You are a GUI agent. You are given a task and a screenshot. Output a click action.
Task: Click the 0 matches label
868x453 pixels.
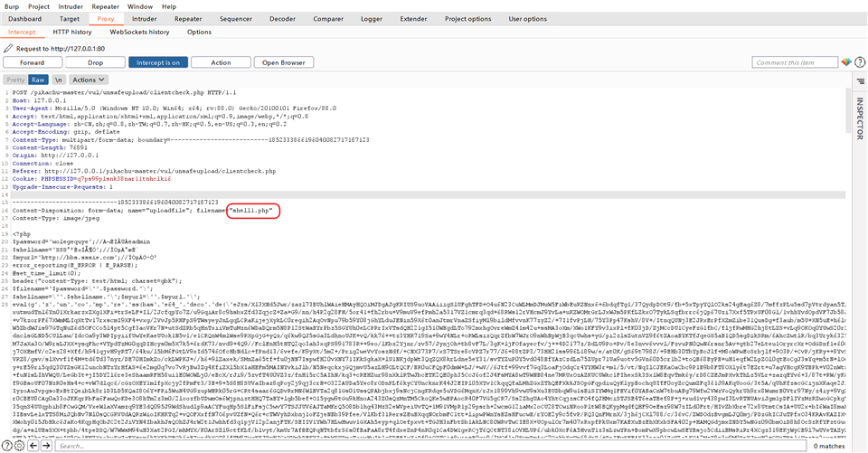coord(829,446)
